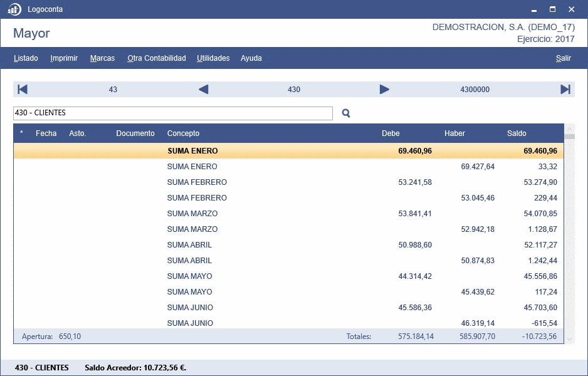Click the account field showing 430 - CLIENTES
Screen dimensions: 588x376
point(172,113)
